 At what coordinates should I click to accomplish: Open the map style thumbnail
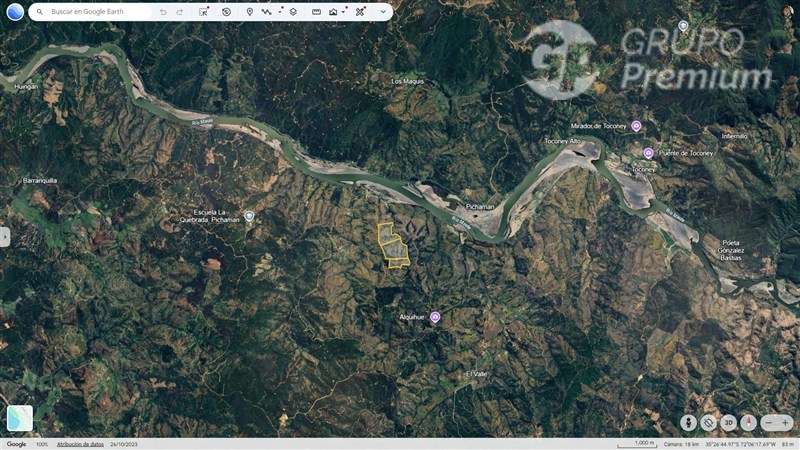(20, 418)
